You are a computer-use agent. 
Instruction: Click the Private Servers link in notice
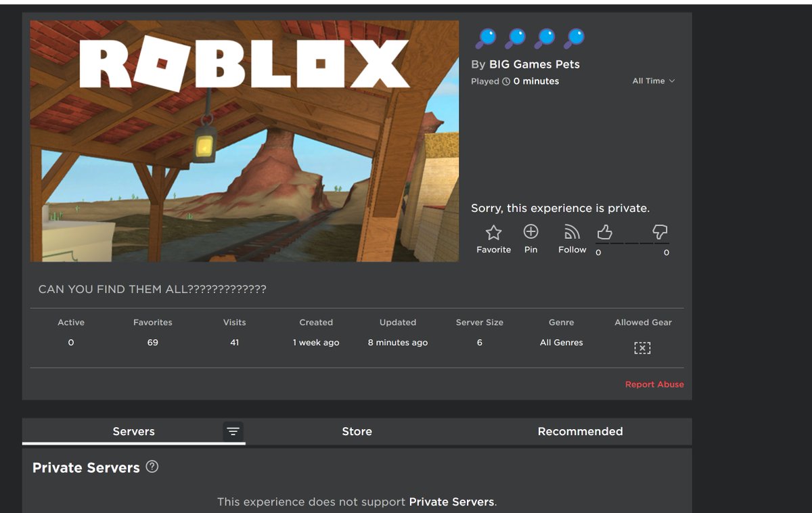click(x=451, y=501)
